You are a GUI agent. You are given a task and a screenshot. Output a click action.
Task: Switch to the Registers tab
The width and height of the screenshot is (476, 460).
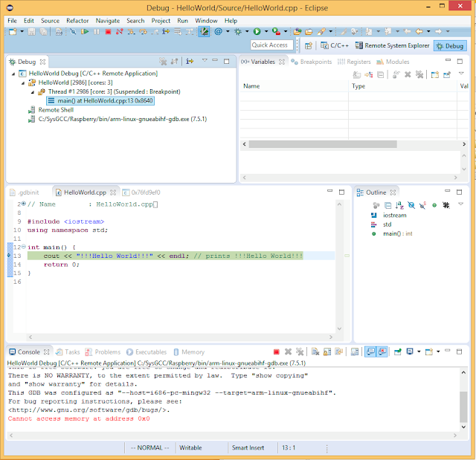click(x=354, y=62)
